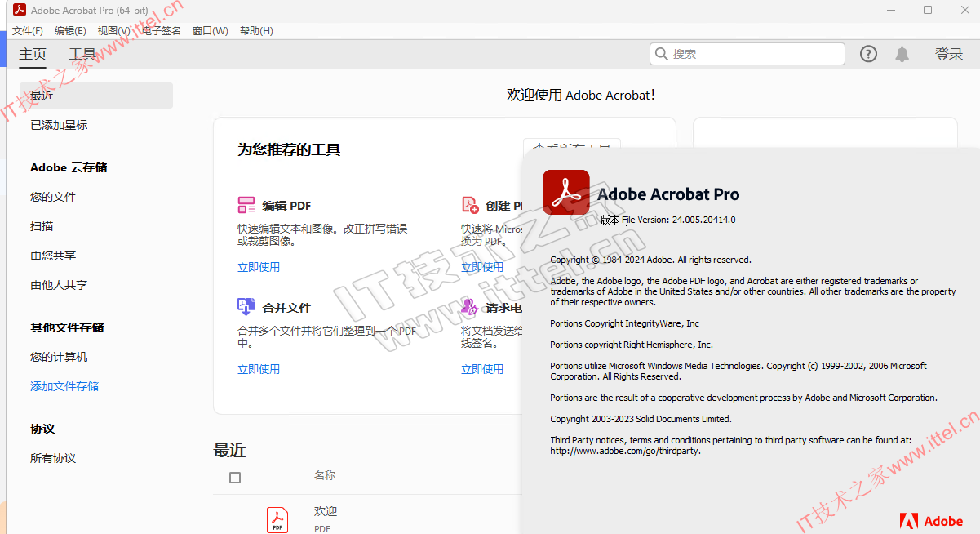Click 立即使用 under 创建 PDF
Viewport: 980px width, 534px height.
click(x=482, y=267)
